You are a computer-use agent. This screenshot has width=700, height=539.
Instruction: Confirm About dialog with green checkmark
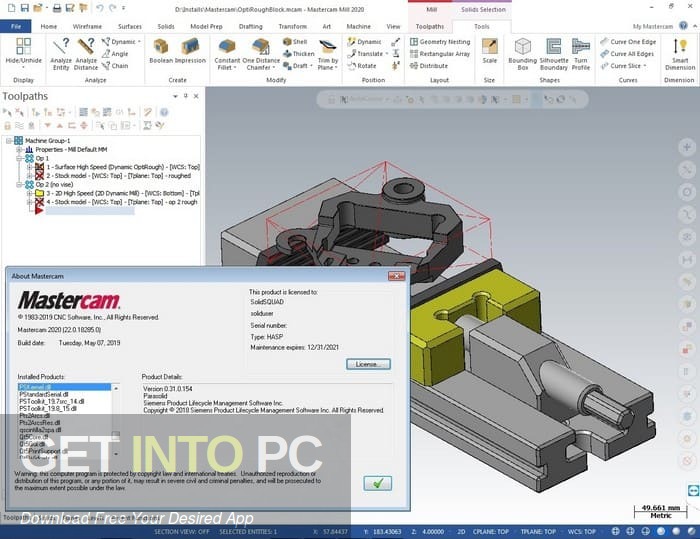tap(378, 483)
